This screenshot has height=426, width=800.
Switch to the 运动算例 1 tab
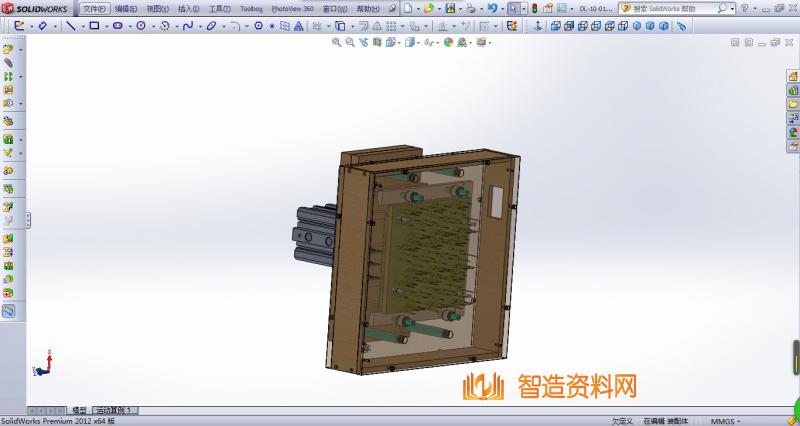point(114,410)
